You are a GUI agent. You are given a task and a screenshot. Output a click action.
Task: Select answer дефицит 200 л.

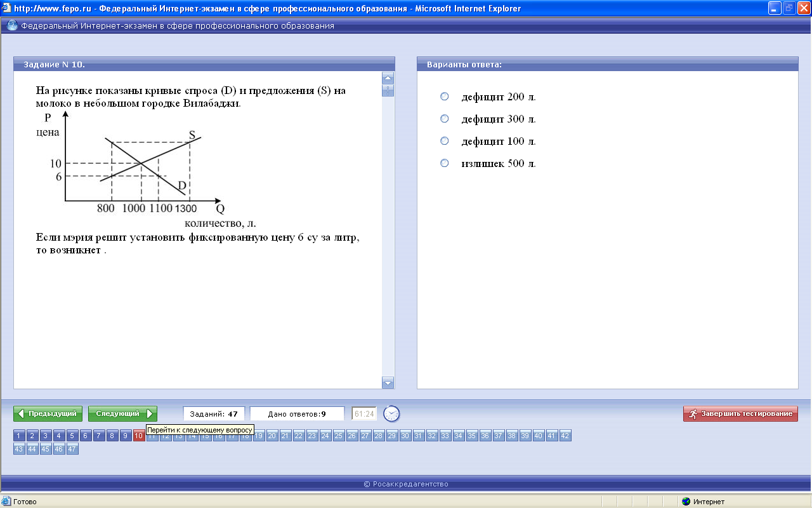point(445,97)
